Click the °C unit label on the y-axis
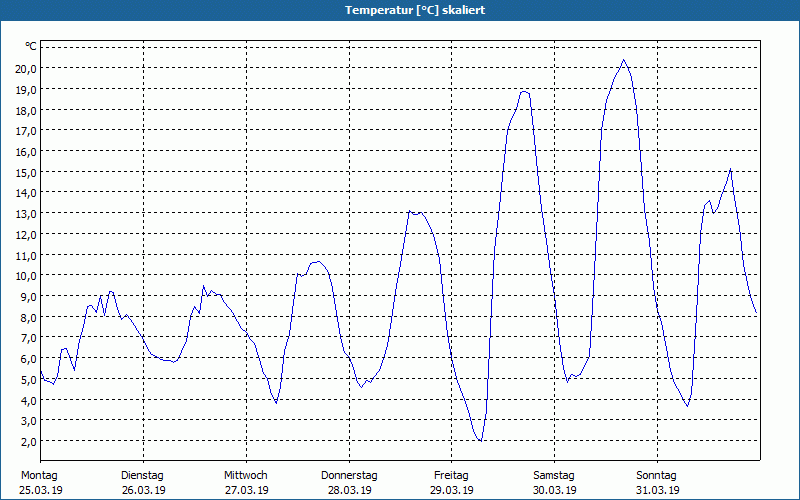The width and height of the screenshot is (800, 500). click(31, 46)
